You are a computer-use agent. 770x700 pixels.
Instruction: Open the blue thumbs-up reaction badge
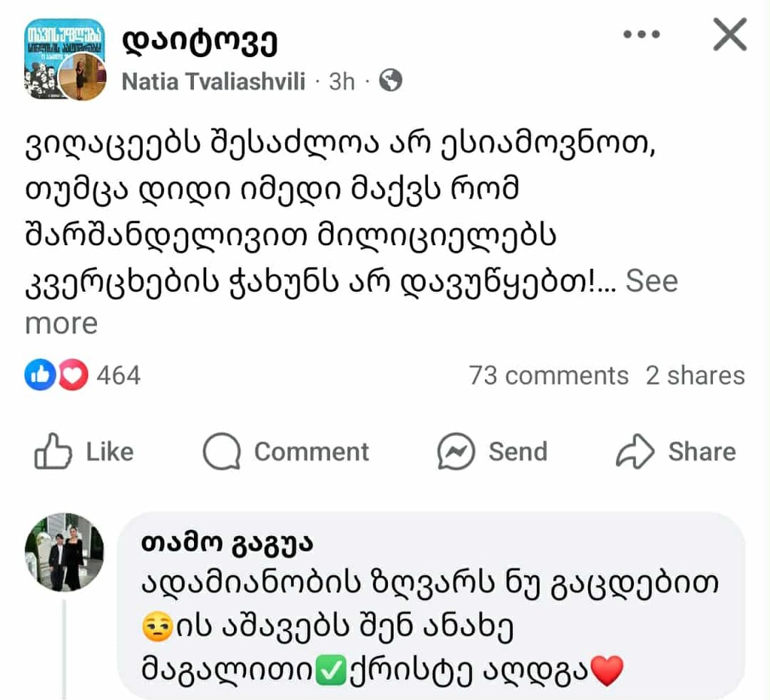click(x=39, y=374)
